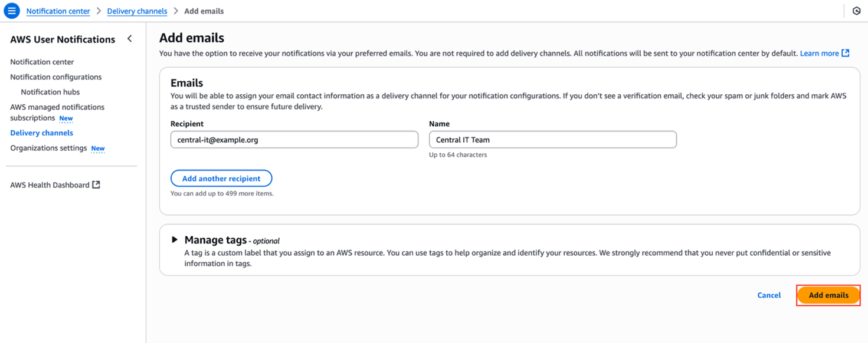The width and height of the screenshot is (868, 343).
Task: Select Delivery channels in the sidebar
Action: 41,133
